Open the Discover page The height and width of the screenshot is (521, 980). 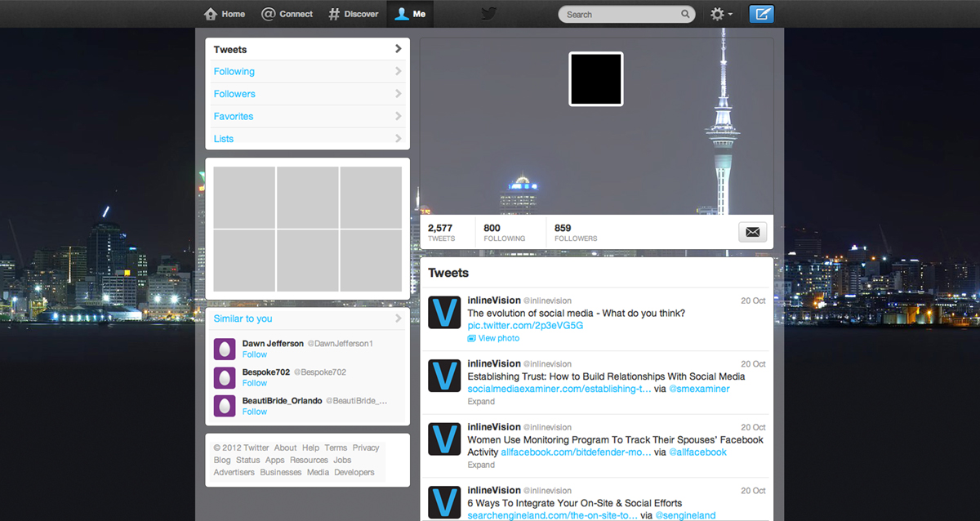click(x=353, y=13)
